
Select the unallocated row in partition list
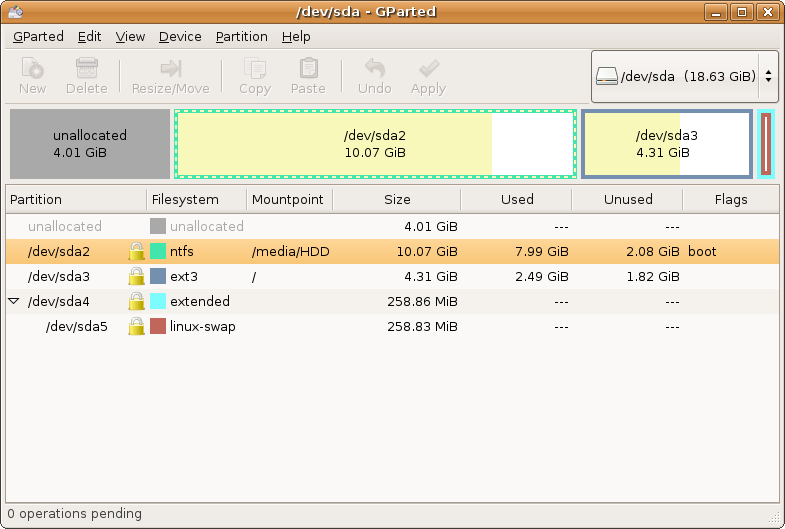tap(392, 226)
